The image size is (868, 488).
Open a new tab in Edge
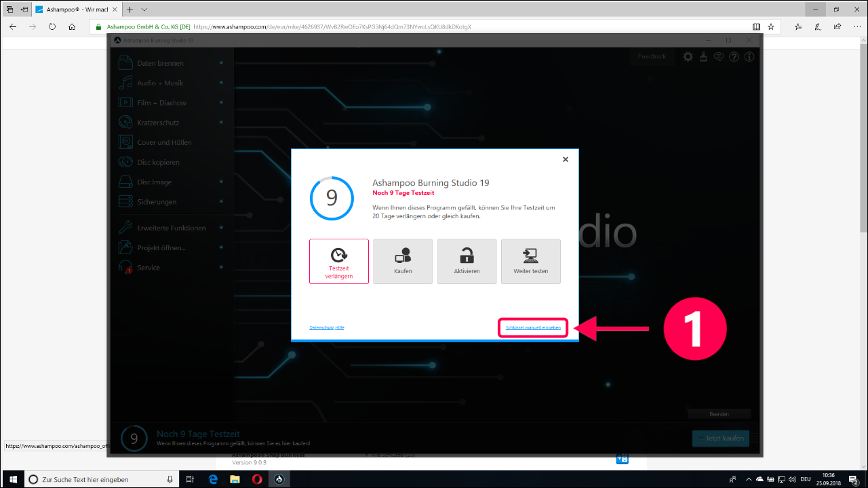(x=130, y=9)
